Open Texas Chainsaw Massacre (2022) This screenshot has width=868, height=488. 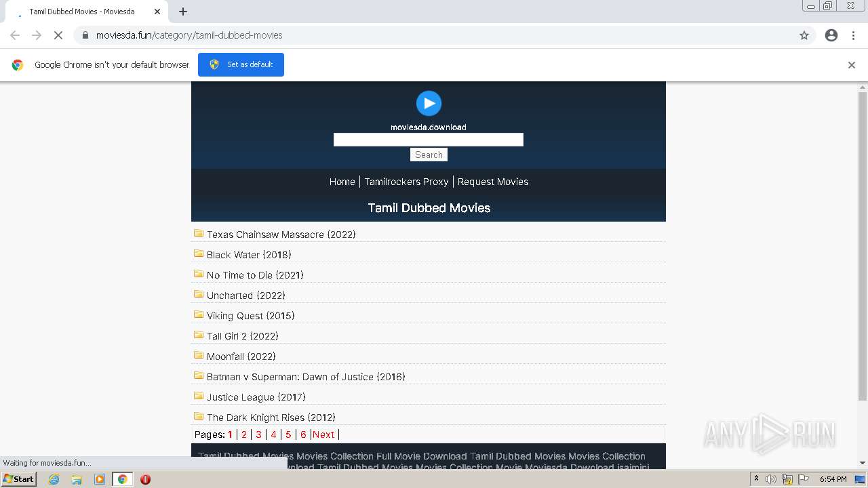click(281, 235)
